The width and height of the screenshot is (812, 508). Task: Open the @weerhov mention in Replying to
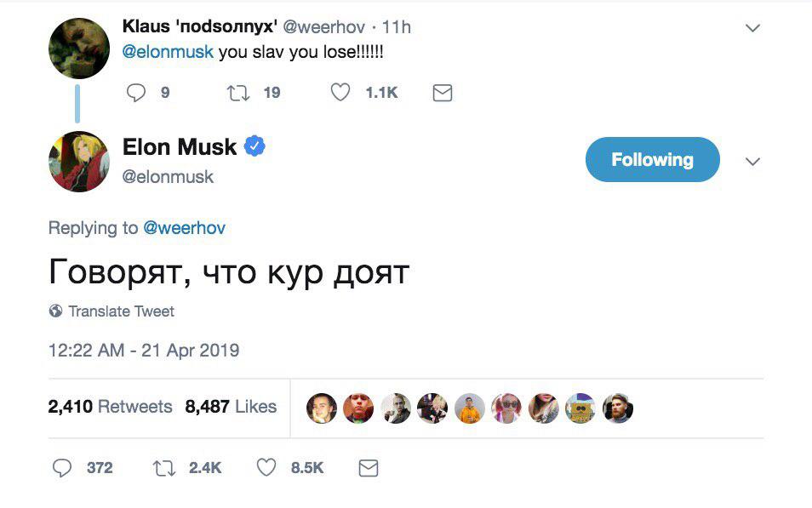click(184, 228)
